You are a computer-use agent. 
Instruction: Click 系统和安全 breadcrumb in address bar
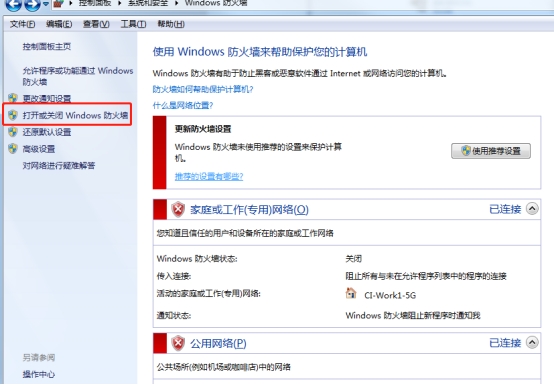pyautogui.click(x=148, y=3)
